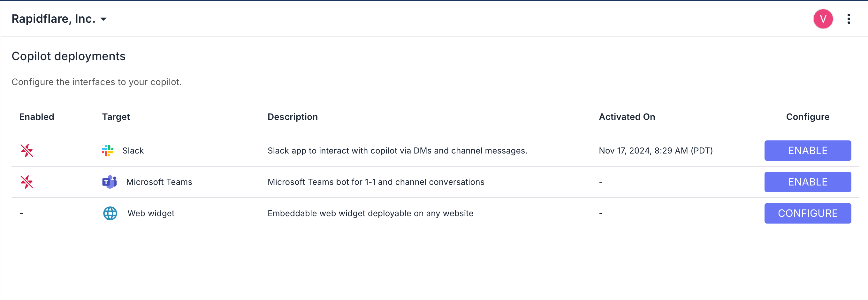Select the Web widget target name
Viewport: 868px width, 300px height.
coord(151,213)
